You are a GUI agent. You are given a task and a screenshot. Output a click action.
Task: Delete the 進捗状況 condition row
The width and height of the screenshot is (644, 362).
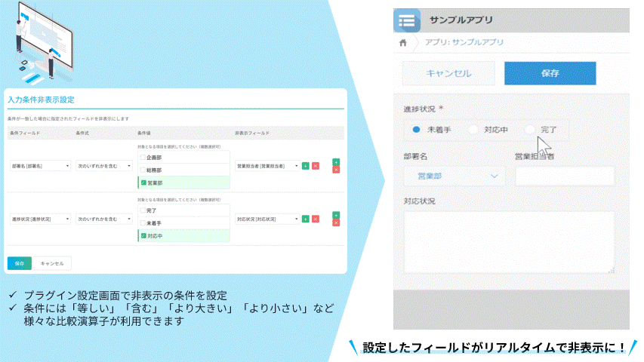[x=336, y=222]
